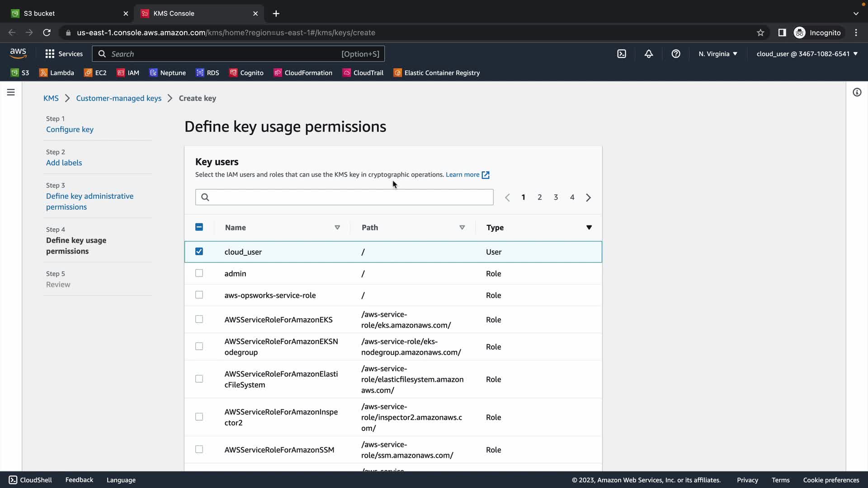
Task: Click the AWS logo home icon
Action: 18,53
